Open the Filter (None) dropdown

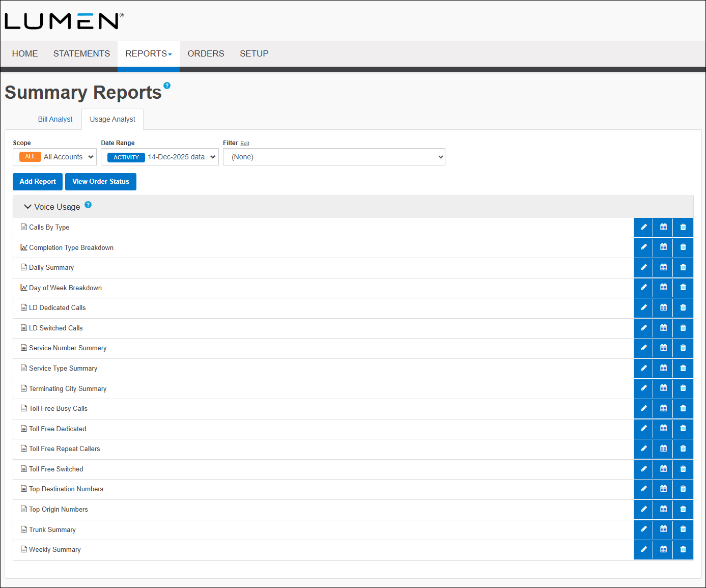(x=334, y=157)
